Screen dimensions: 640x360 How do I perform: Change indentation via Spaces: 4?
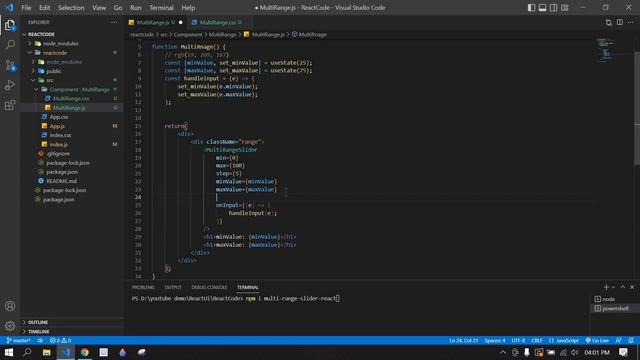tap(495, 340)
